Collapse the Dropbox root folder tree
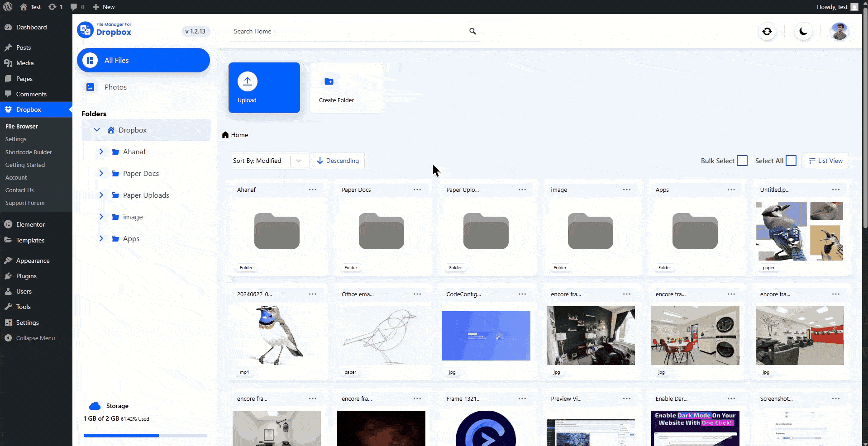 tap(97, 130)
